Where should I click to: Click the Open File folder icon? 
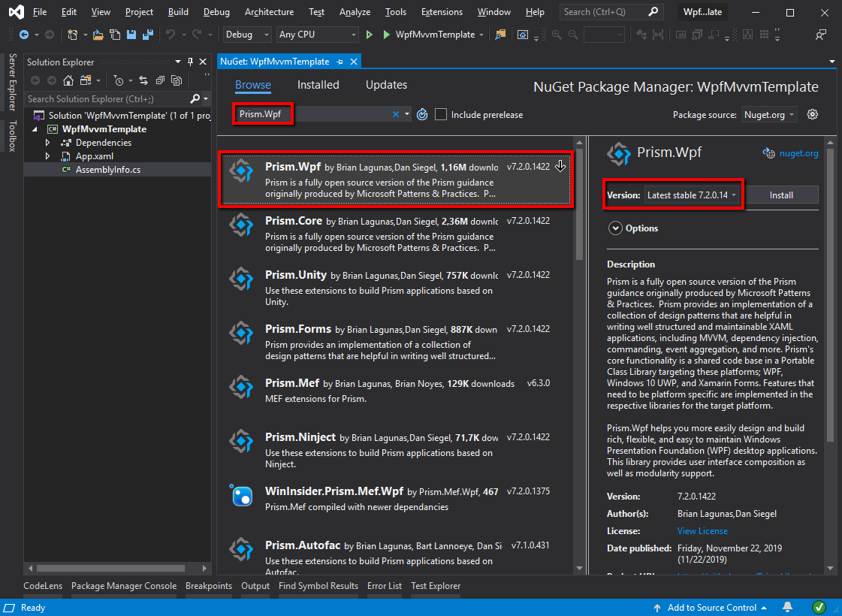click(x=98, y=35)
